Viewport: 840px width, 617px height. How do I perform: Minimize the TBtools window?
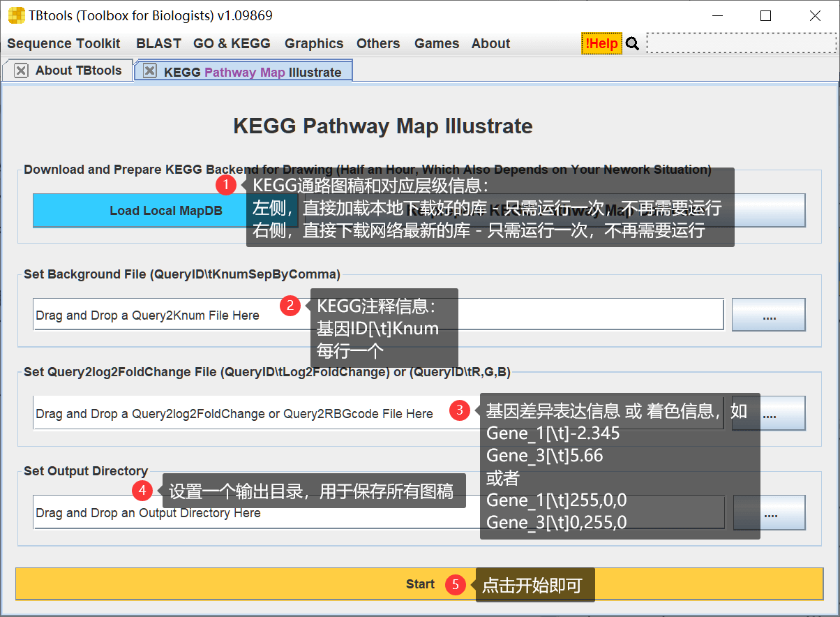pos(717,15)
